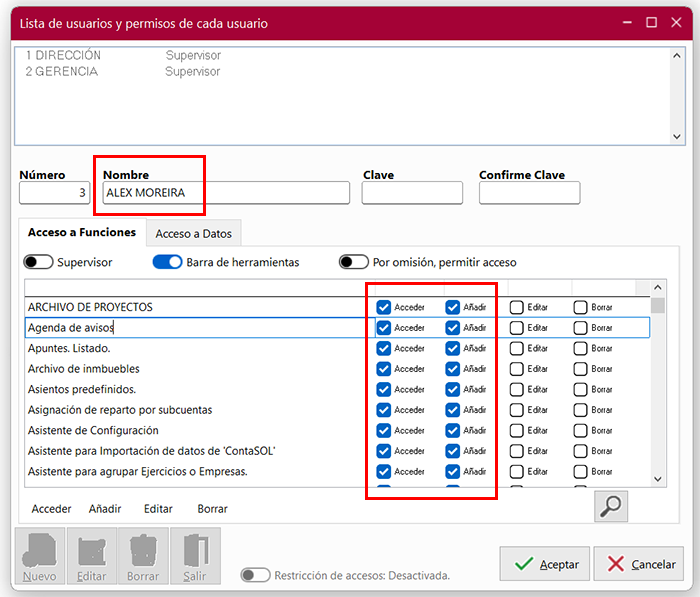This screenshot has width=700, height=597.
Task: Toggle the Supervisor switch
Action: point(38,262)
